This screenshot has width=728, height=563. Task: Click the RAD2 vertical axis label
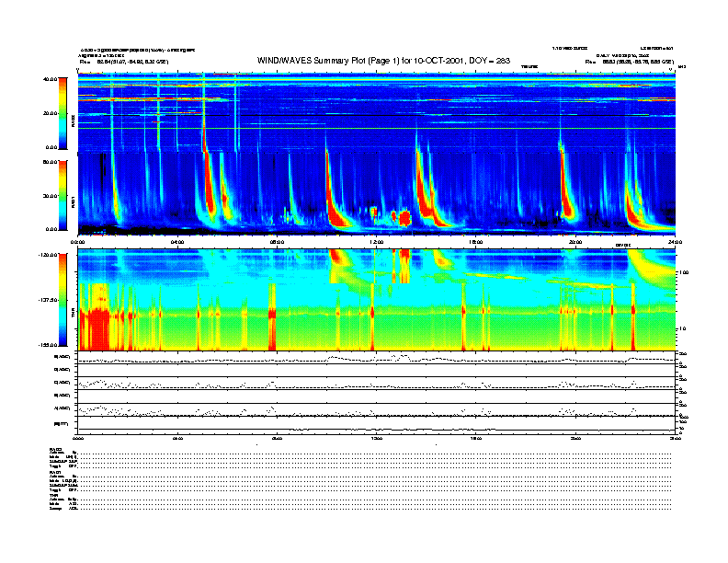coord(73,121)
